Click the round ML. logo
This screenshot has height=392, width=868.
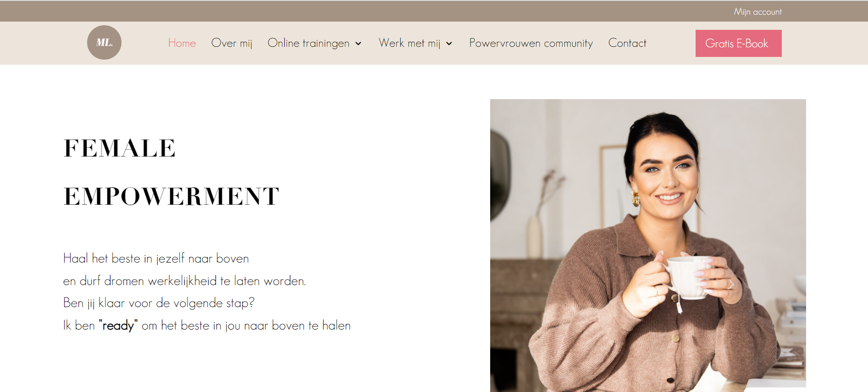[x=104, y=42]
